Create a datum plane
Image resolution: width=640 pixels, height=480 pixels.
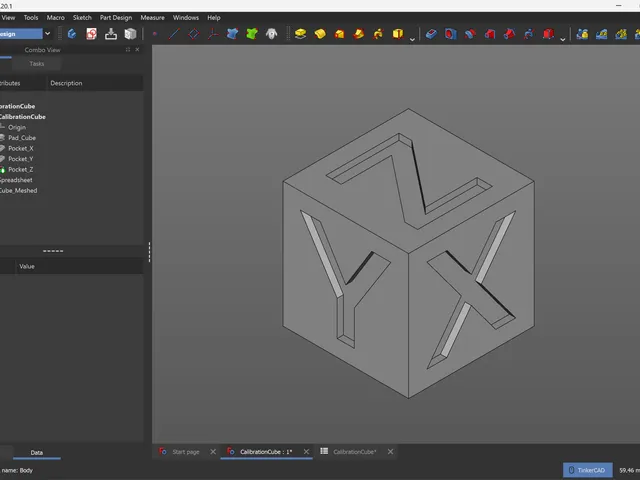click(194, 33)
